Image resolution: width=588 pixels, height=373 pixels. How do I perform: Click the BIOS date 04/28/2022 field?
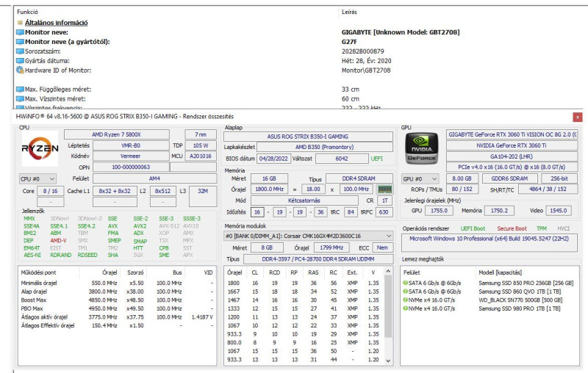pyautogui.click(x=273, y=159)
